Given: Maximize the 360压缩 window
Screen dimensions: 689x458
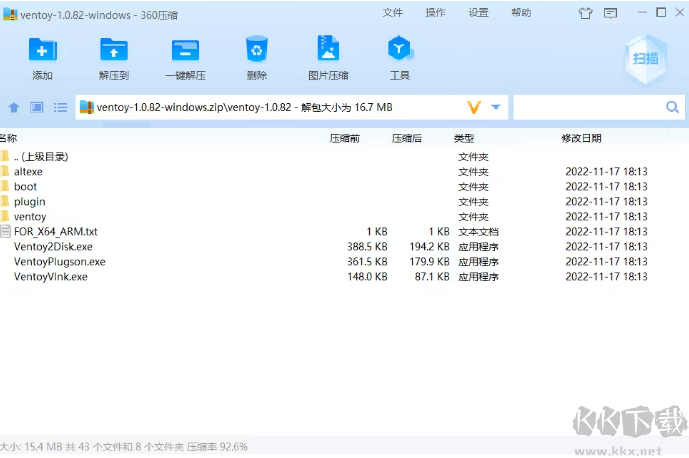Looking at the screenshot, I should tap(661, 12).
